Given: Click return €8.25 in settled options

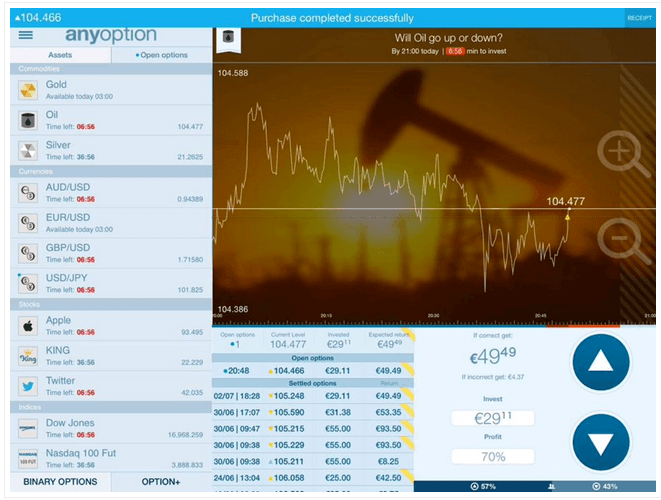Looking at the screenshot, I should click(388, 462).
